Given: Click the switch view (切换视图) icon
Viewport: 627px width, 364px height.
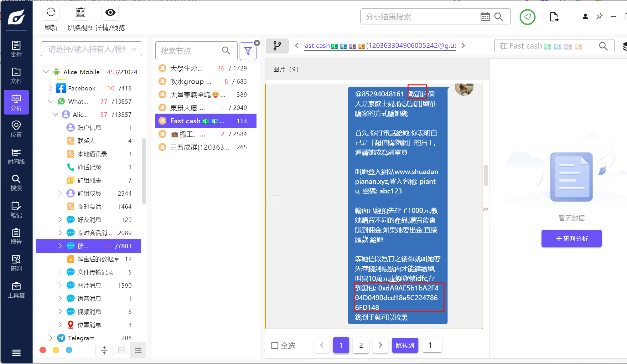Looking at the screenshot, I should coord(80,13).
